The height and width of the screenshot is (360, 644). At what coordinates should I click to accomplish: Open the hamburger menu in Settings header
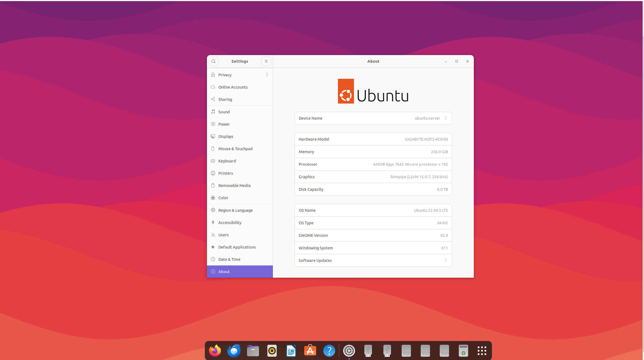(266, 61)
